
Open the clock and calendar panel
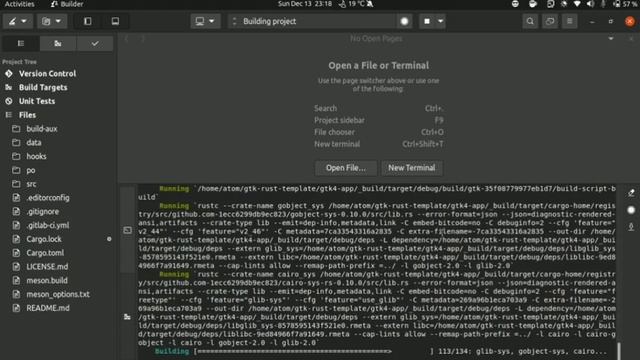304,4
